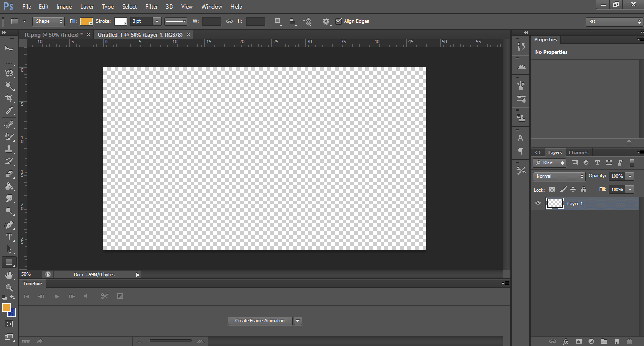Image resolution: width=644 pixels, height=346 pixels.
Task: Select the Horizontal Type tool
Action: point(9,237)
